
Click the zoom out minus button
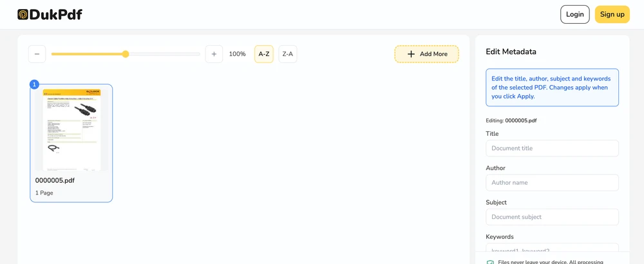(37, 54)
